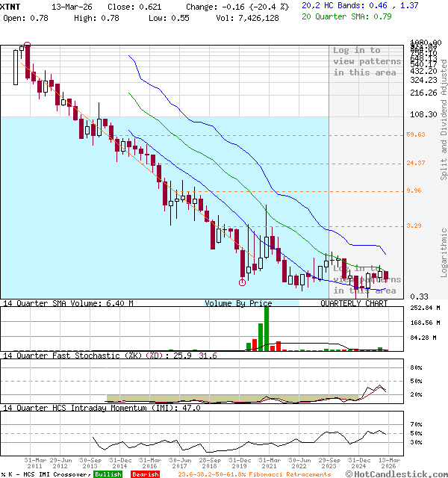Click the red circle marker at 2020 low
The width and height of the screenshot is (448, 478).
(x=242, y=282)
